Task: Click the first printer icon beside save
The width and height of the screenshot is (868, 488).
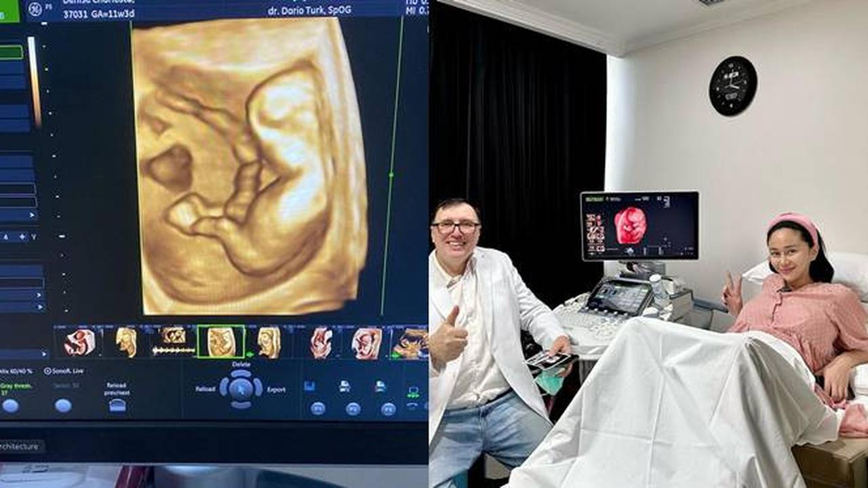Action: click(x=344, y=386)
